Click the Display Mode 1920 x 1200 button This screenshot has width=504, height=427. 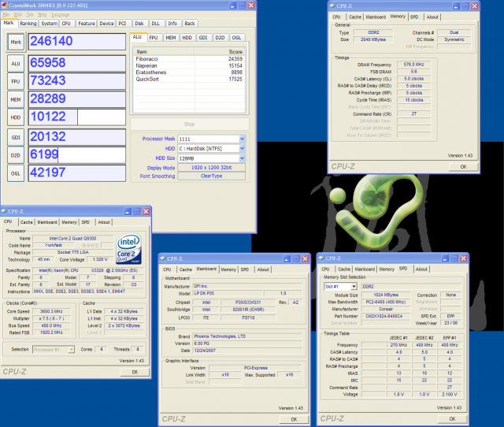click(212, 168)
